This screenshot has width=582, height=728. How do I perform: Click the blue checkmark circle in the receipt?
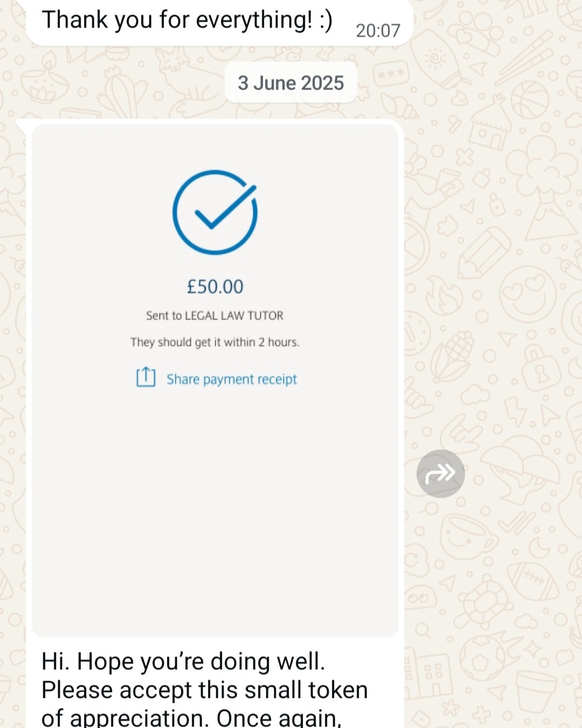[x=215, y=212]
